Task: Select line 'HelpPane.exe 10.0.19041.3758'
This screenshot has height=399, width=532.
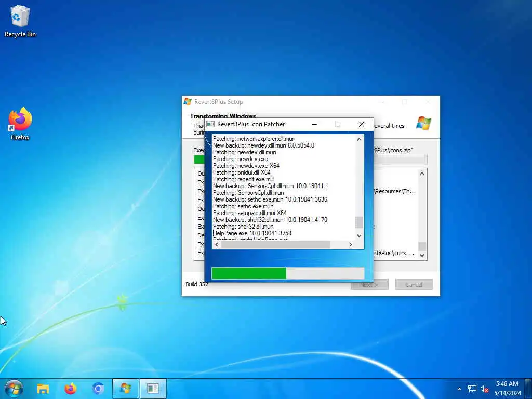Action: pos(252,233)
